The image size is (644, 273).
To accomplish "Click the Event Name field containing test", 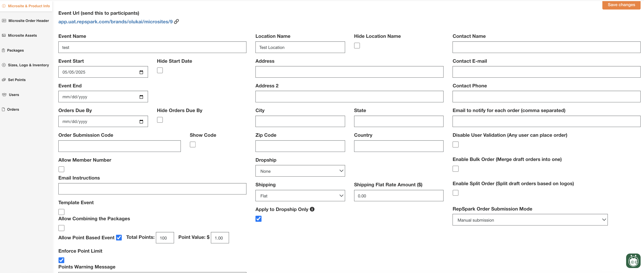I will (152, 47).
